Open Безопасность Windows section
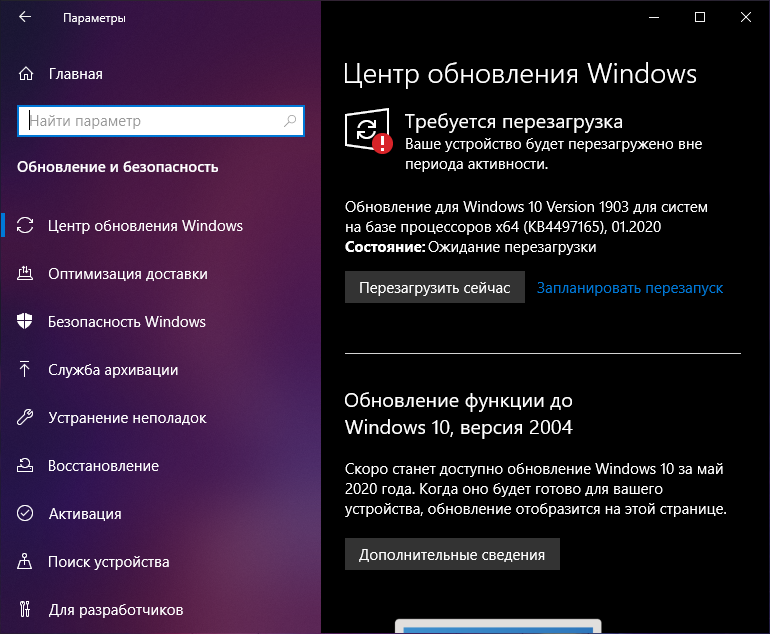This screenshot has width=770, height=634. 127,322
